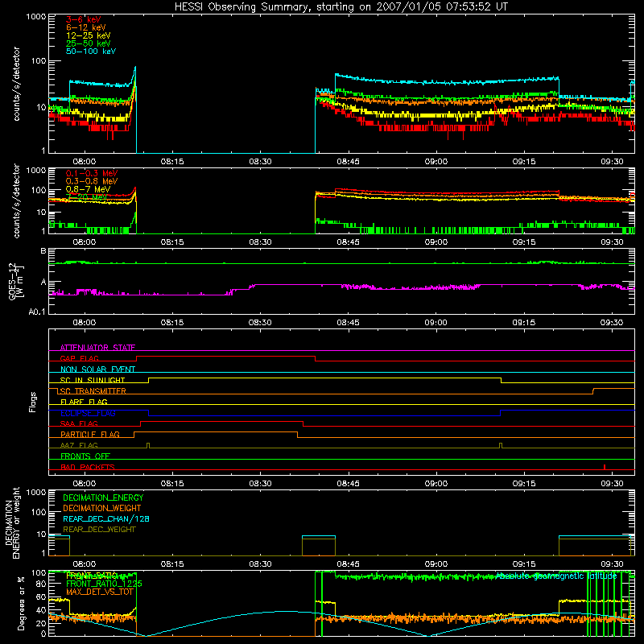
Task: Click the 40 tick label on Degrees axis
Action: coord(41,610)
